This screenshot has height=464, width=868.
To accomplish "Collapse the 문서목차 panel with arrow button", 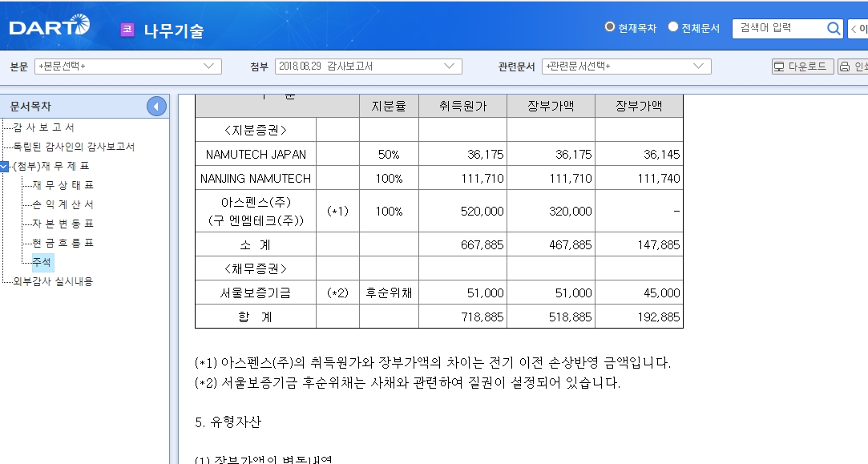I will (x=156, y=107).
